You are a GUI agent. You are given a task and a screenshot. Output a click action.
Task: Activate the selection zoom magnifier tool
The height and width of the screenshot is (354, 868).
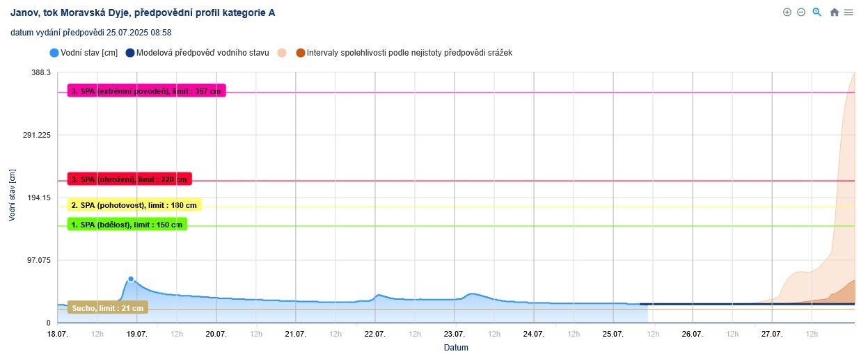817,12
